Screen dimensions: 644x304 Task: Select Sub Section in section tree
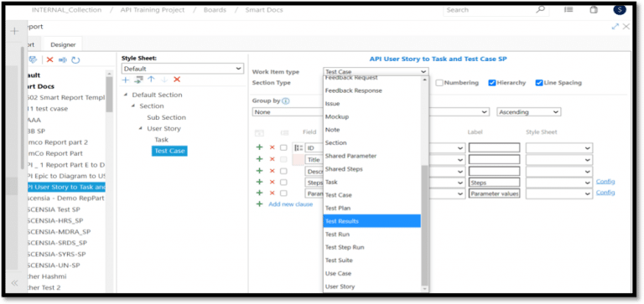pos(166,117)
